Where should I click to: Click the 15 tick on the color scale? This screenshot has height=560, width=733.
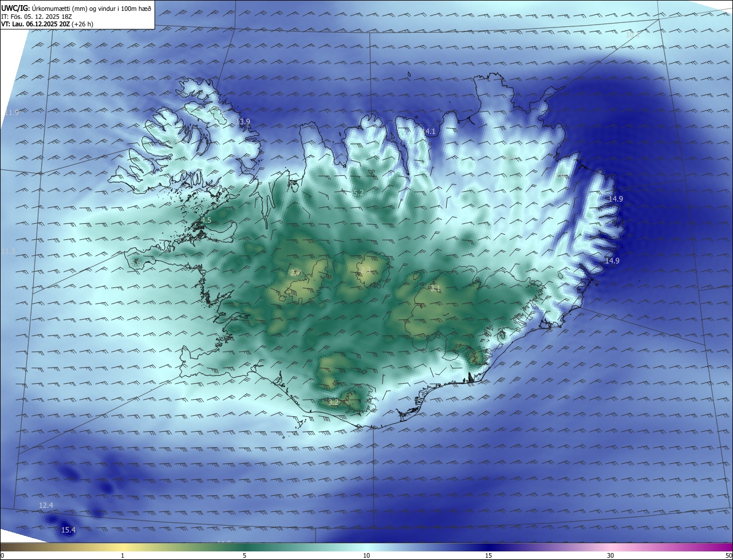(x=488, y=555)
